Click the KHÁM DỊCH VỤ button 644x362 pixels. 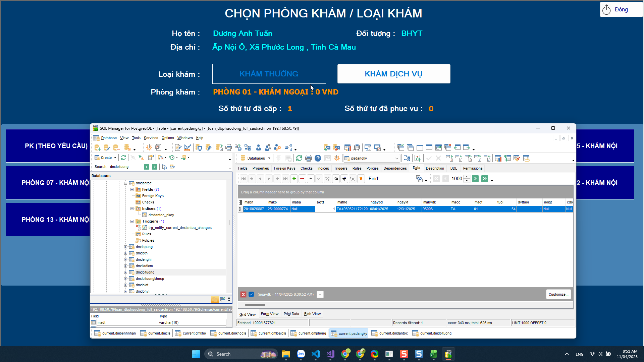393,74
